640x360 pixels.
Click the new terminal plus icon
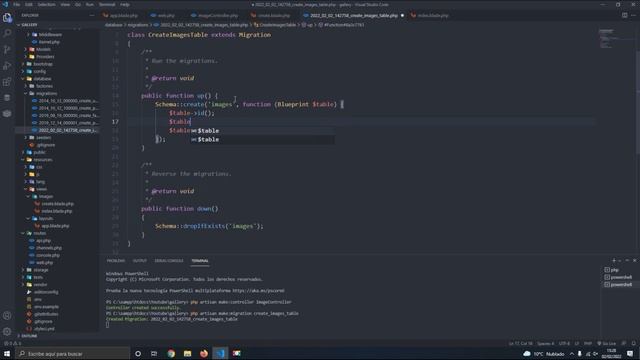[x=614, y=260]
